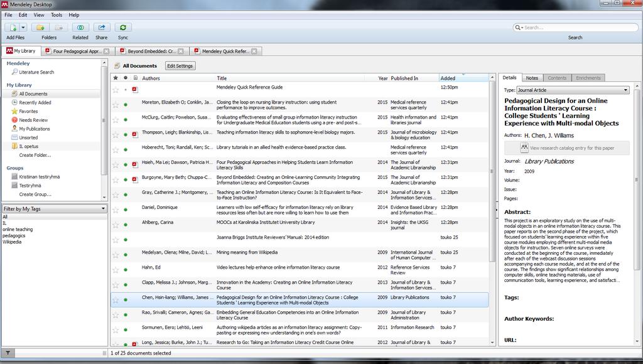This screenshot has width=643, height=364.
Task: Open the Type Journal Article dropdown
Action: coord(573,90)
